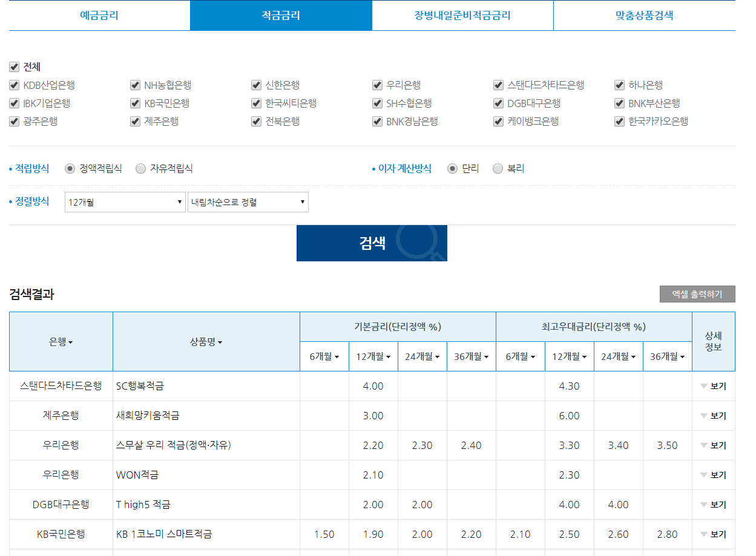This screenshot has height=556, width=756.
Task: Sort 최고우대금리 36개월 column
Action: coord(668,356)
